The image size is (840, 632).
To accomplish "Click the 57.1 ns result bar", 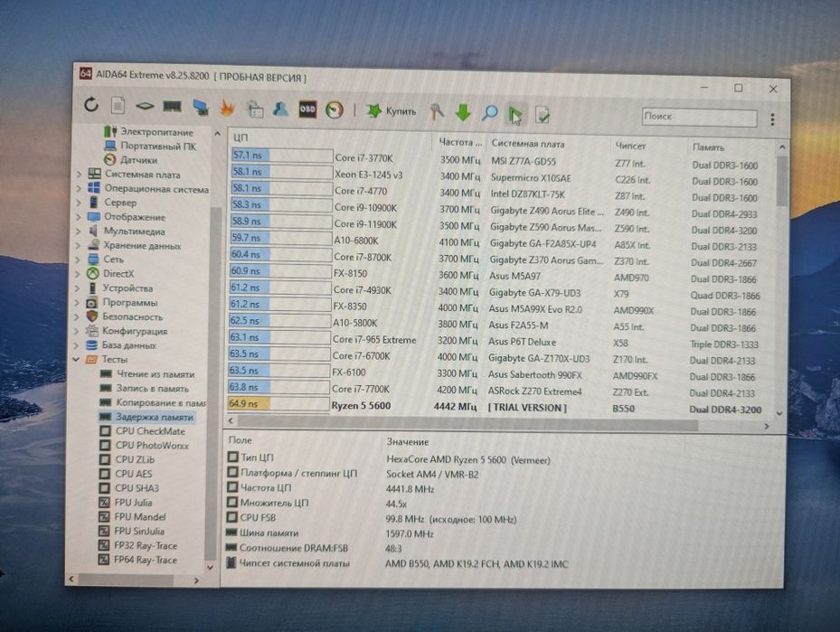I will click(282, 156).
